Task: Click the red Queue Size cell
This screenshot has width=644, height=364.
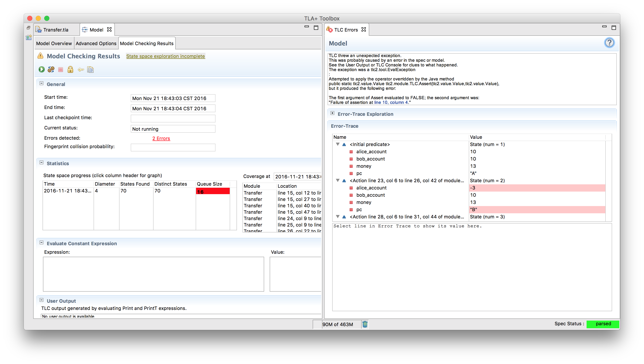Action: point(212,192)
